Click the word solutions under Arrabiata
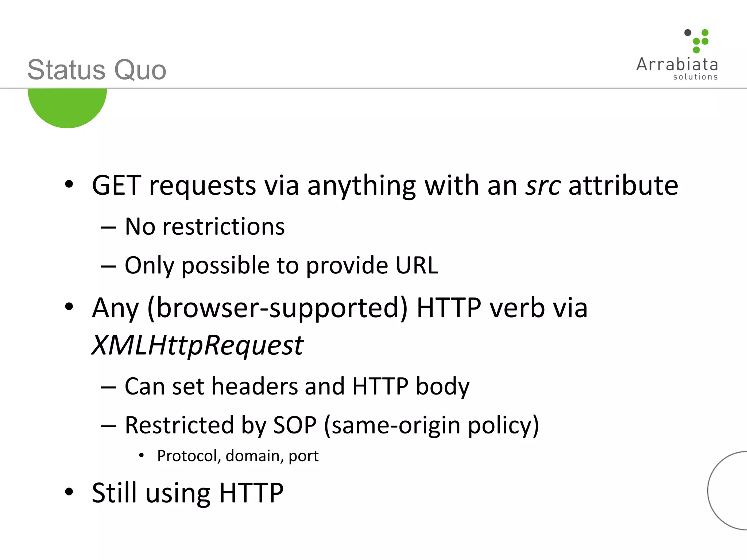 pos(696,77)
